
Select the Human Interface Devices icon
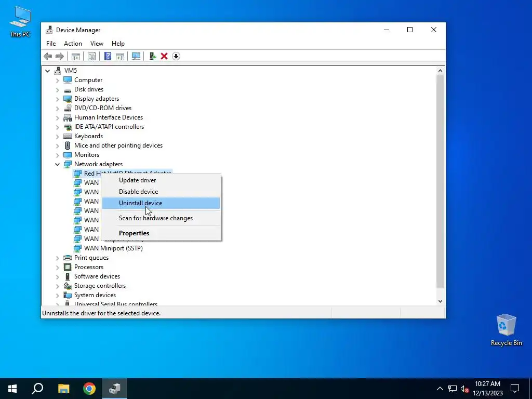(x=68, y=117)
